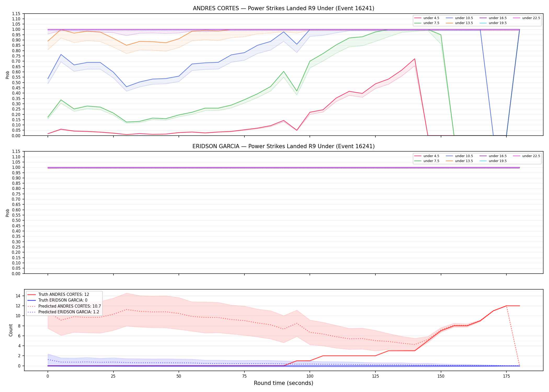Select 'under 4.5' in the Andres Cortes legend
This screenshot has width=549, height=392.
pos(426,18)
